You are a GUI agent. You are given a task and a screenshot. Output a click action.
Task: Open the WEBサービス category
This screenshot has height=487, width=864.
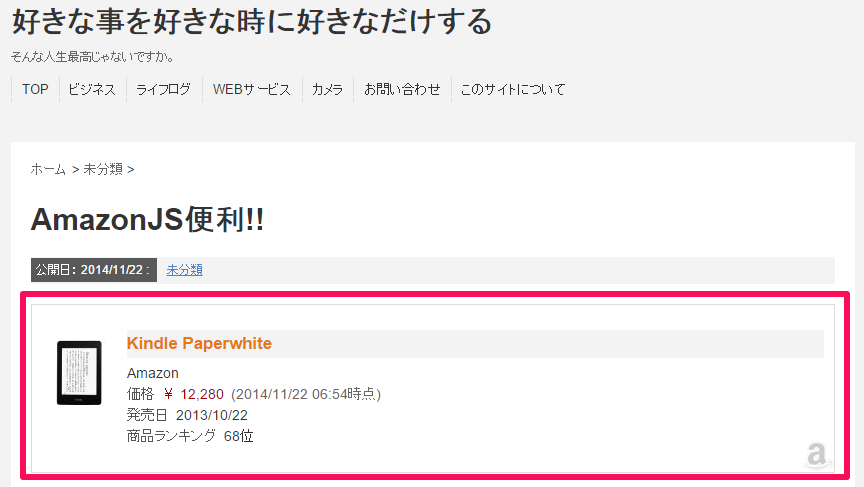point(252,89)
